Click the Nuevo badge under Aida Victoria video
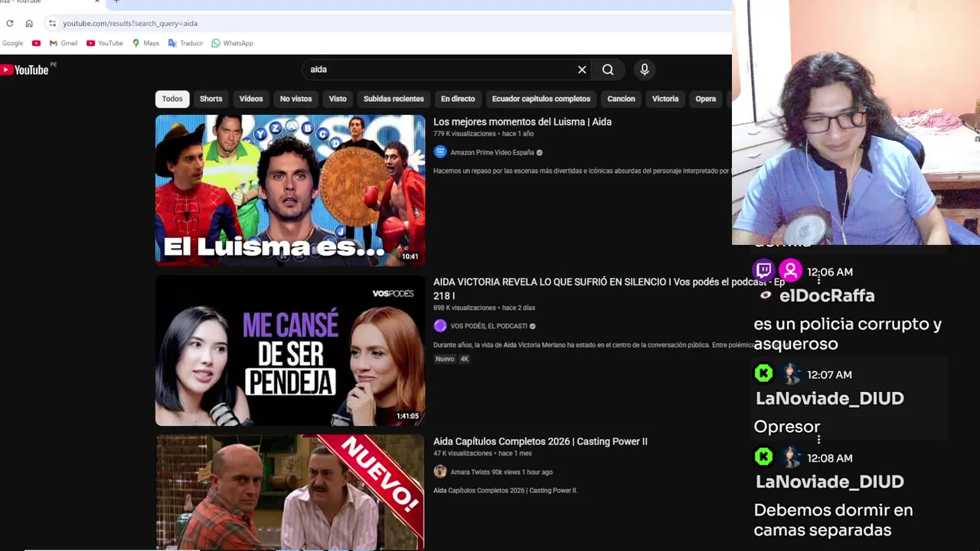The image size is (980, 551). (445, 359)
